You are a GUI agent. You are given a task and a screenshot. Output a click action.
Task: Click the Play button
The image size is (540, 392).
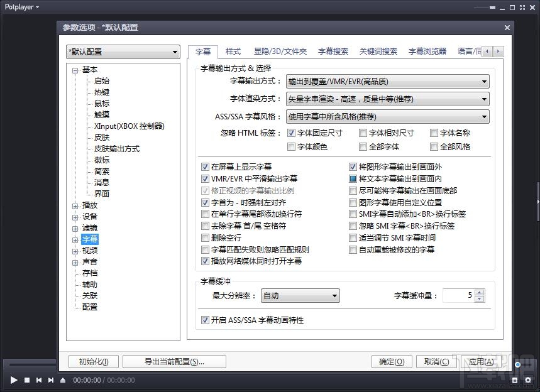click(13, 380)
